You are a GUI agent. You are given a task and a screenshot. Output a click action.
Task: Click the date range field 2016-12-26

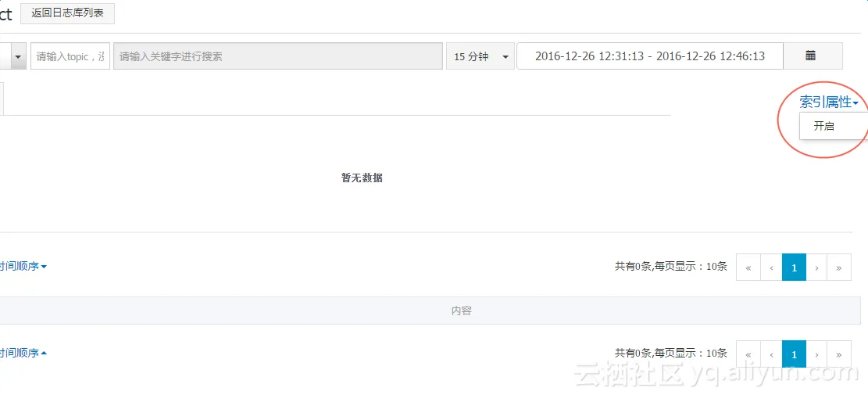(650, 56)
